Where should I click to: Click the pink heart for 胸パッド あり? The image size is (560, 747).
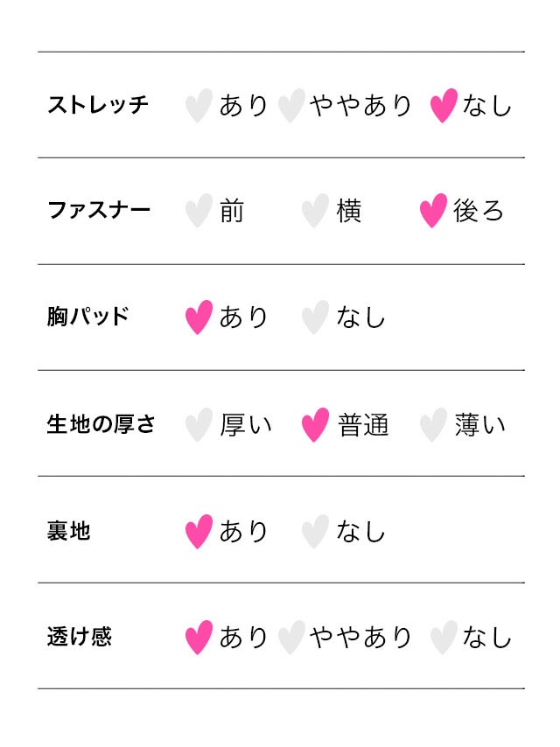(199, 318)
